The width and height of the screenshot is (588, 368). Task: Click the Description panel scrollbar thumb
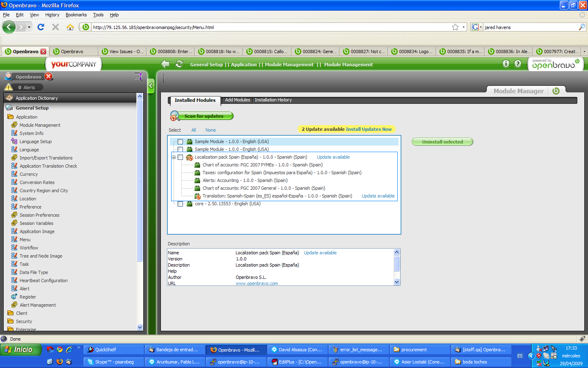coord(396,263)
